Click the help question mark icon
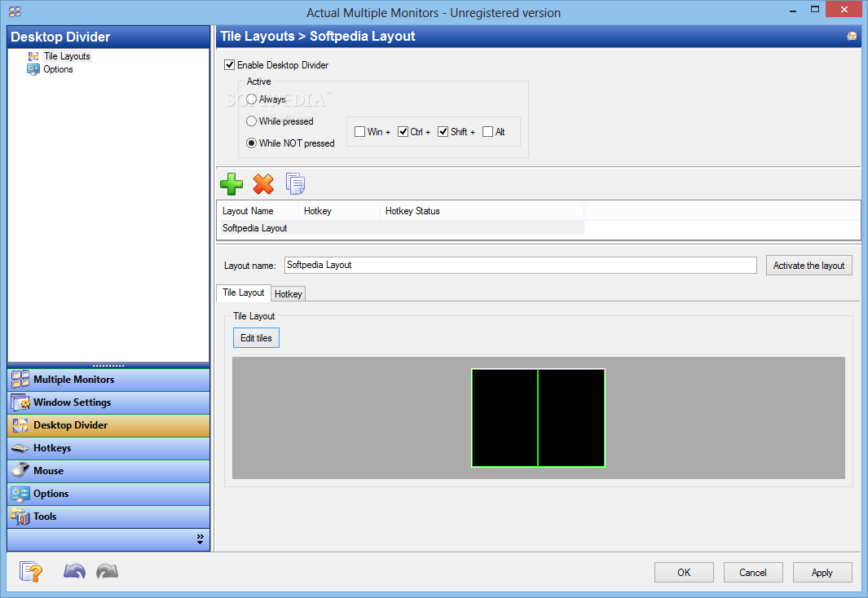This screenshot has width=868, height=598. pyautogui.click(x=31, y=571)
